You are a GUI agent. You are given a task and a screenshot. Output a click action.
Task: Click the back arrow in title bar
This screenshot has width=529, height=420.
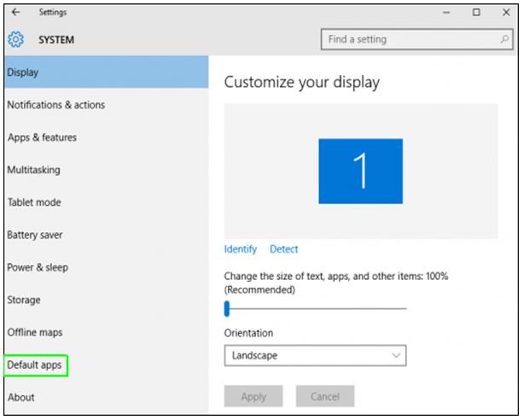[x=15, y=12]
